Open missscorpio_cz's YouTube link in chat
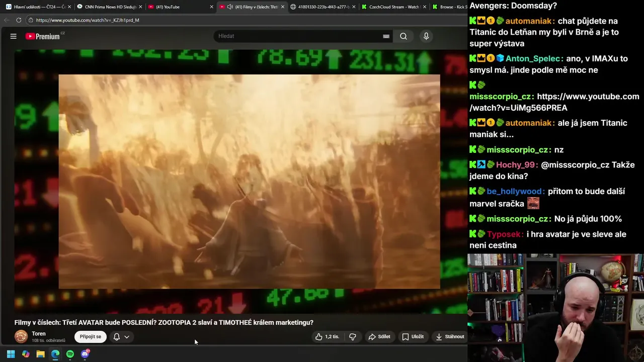This screenshot has height=362, width=644. click(x=554, y=102)
